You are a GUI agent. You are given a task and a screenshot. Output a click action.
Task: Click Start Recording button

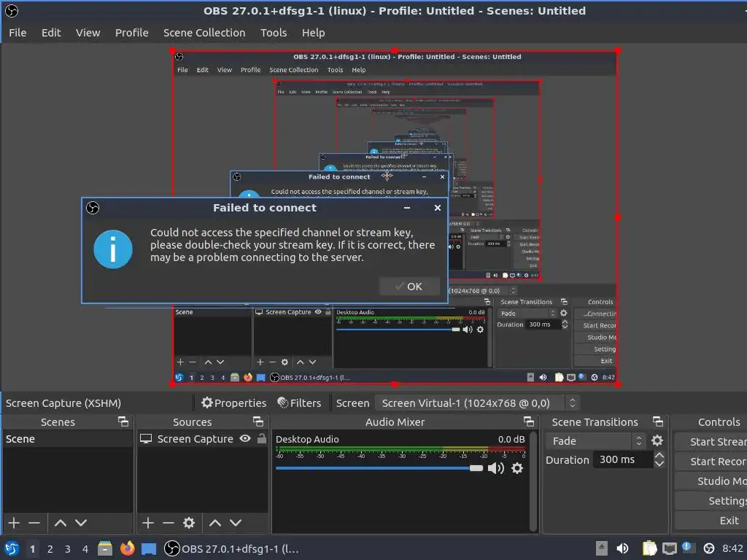[711, 462]
